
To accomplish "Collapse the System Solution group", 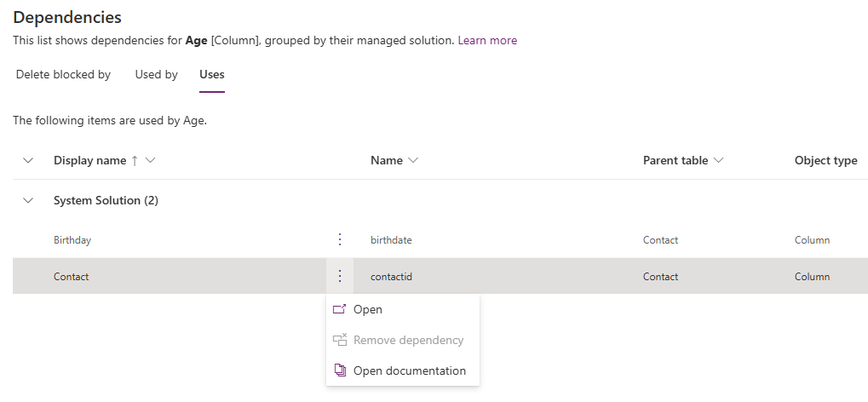I will click(x=28, y=200).
